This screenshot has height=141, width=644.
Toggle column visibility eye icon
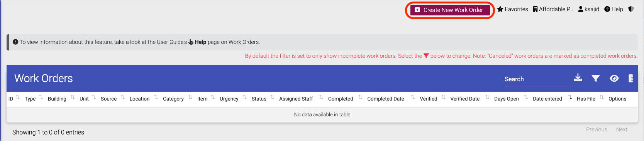pyautogui.click(x=614, y=78)
